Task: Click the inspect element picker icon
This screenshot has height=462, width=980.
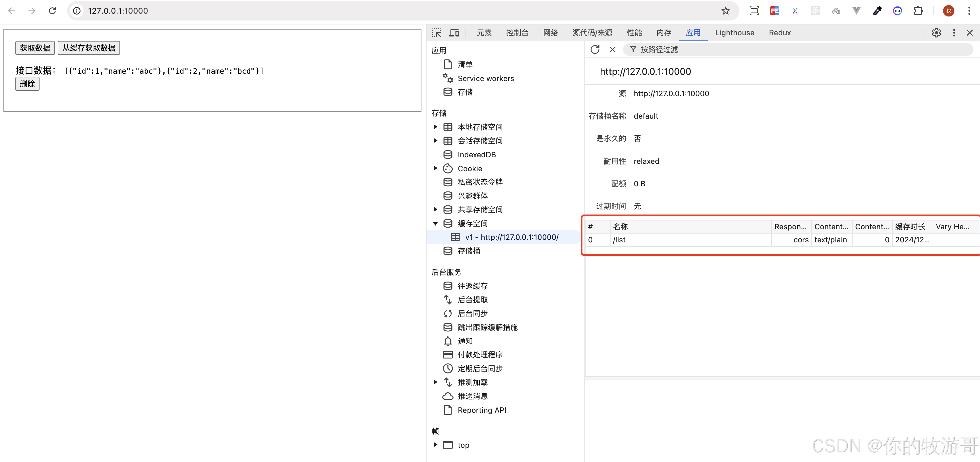Action: tap(436, 33)
